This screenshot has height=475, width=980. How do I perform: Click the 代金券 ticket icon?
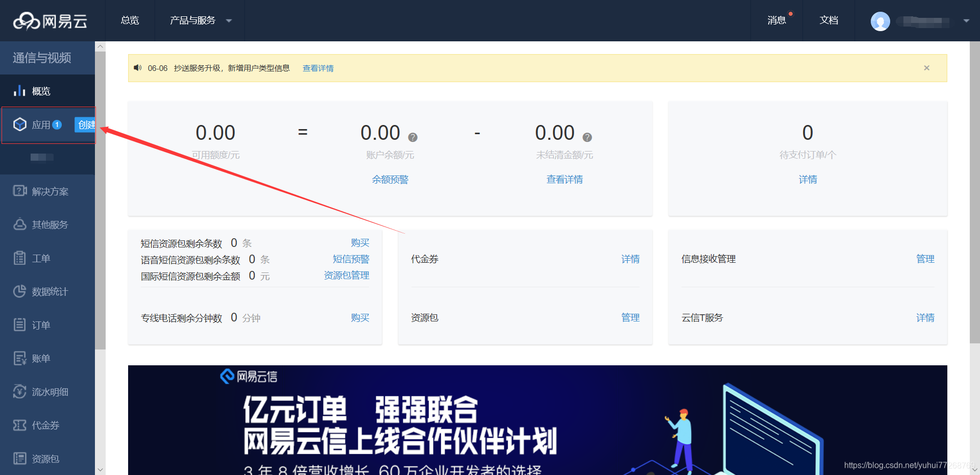(20, 425)
